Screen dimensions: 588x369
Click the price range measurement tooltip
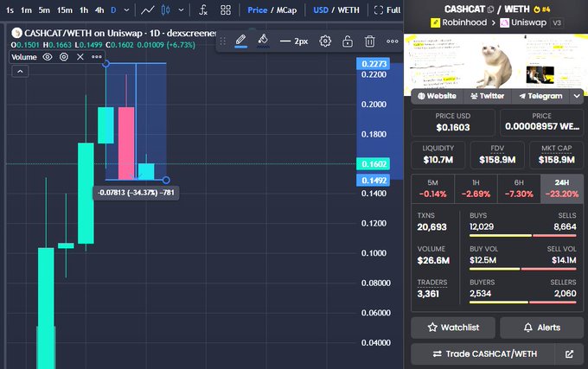point(136,193)
